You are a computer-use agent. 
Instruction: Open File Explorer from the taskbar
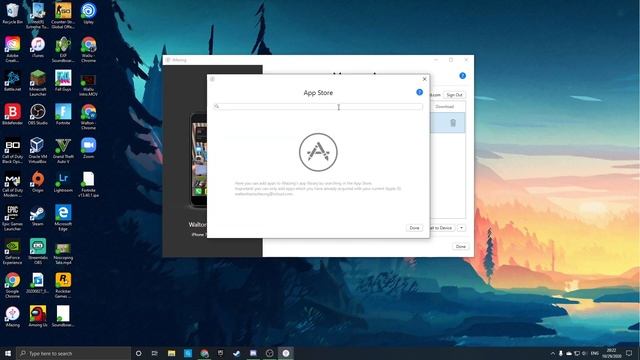(x=171, y=353)
